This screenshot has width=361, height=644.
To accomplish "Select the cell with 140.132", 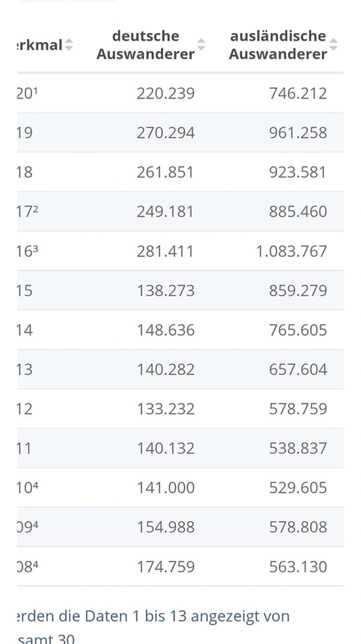I will pos(166,448).
